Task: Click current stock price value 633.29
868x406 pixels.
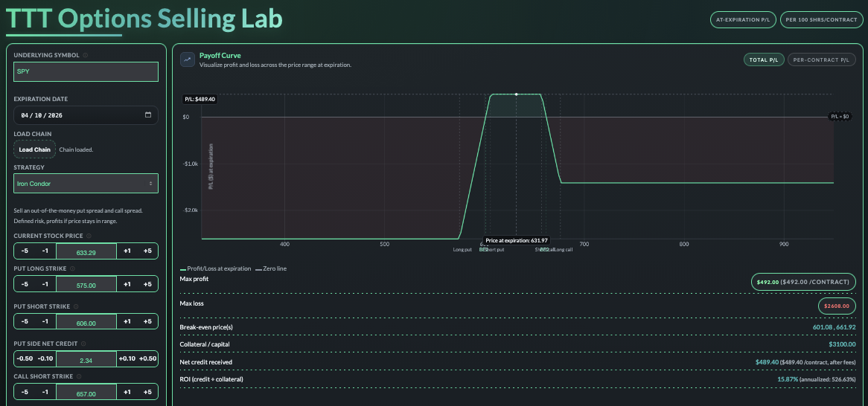Action: click(86, 251)
